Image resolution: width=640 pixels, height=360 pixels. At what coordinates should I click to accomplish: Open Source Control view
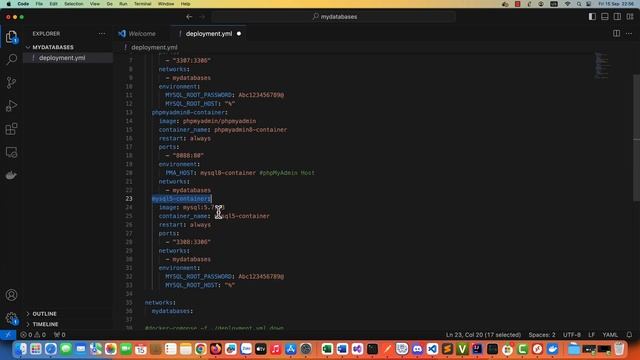pos(11,83)
